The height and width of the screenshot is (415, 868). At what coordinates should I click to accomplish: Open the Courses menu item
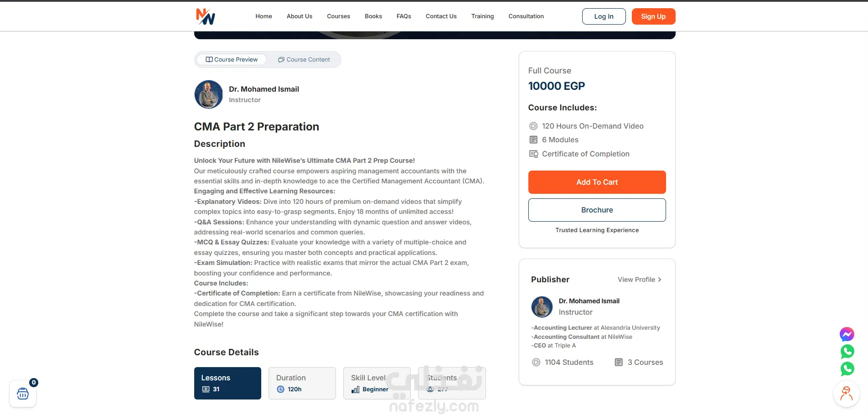(338, 16)
